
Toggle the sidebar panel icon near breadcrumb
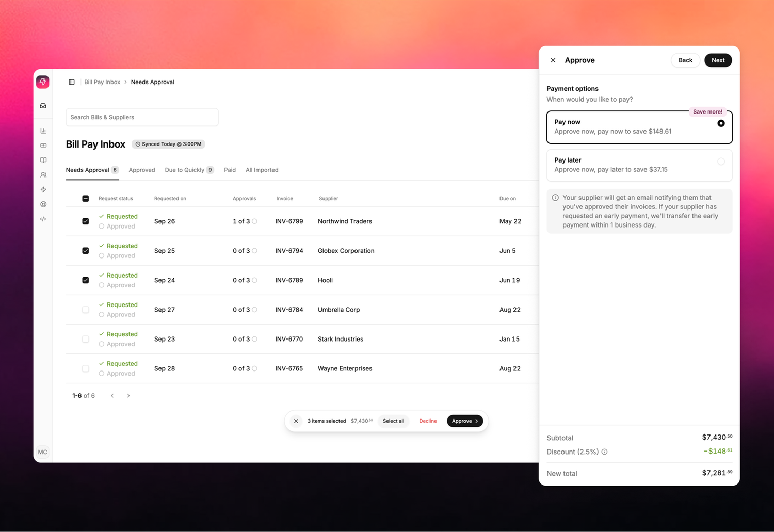pos(72,82)
